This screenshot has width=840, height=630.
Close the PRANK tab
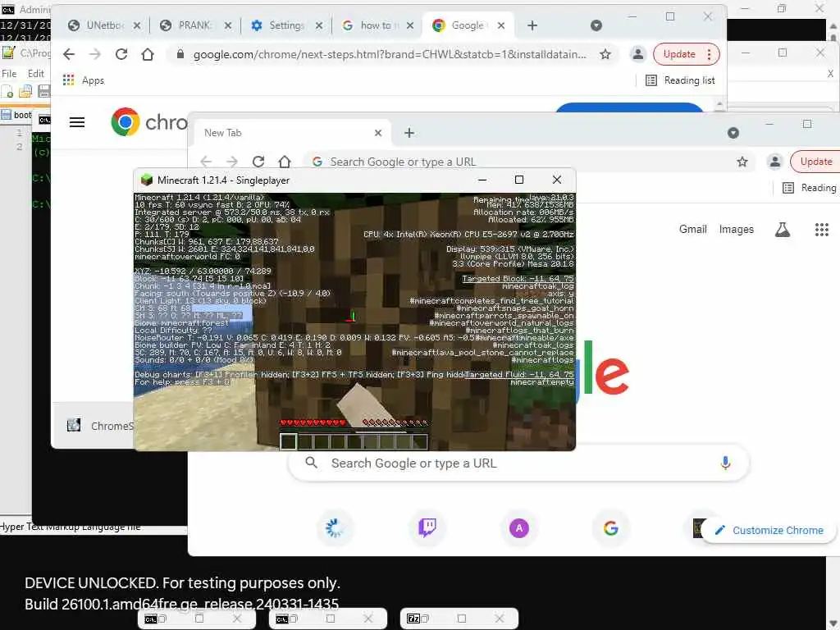[228, 25]
